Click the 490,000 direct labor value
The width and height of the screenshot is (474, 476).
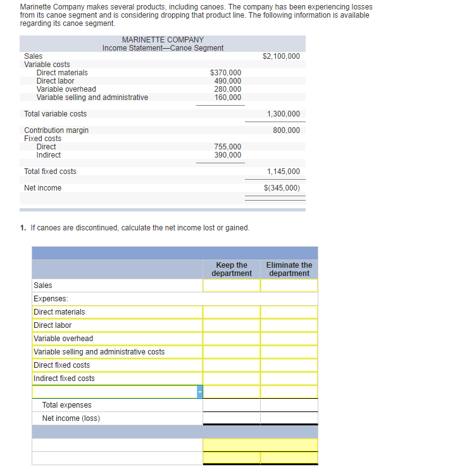[x=228, y=81]
